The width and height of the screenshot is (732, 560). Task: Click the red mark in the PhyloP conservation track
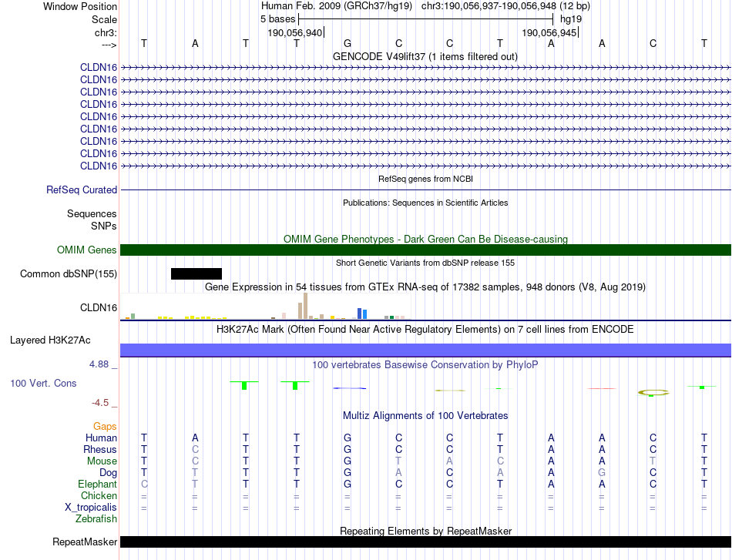[x=602, y=388]
